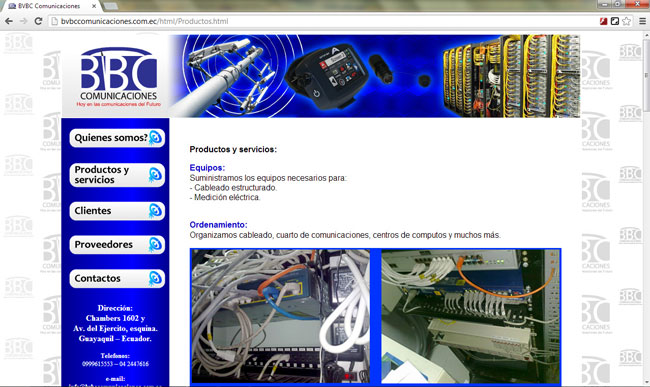Go to the Clientes section
650x387 pixels.
click(117, 211)
